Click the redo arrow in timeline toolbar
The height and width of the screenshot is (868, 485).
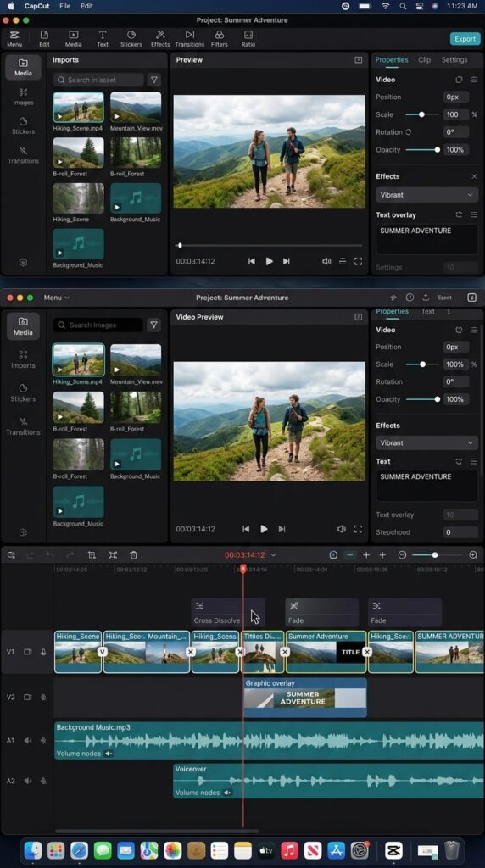[70, 554]
